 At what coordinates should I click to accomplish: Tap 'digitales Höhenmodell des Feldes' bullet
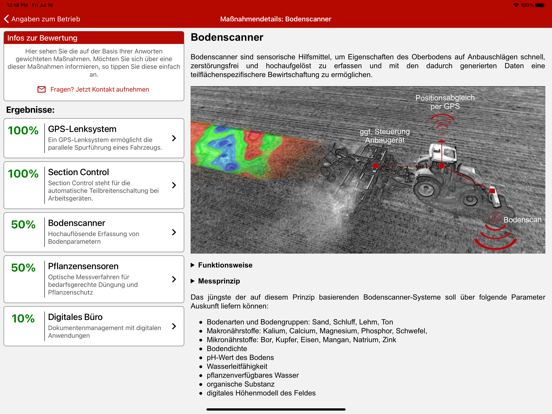[x=261, y=393]
